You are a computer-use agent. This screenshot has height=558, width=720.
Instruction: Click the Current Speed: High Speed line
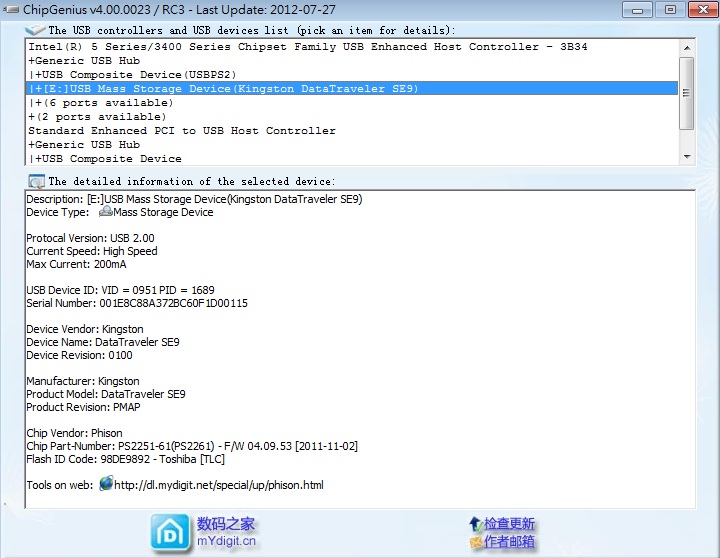tap(92, 251)
